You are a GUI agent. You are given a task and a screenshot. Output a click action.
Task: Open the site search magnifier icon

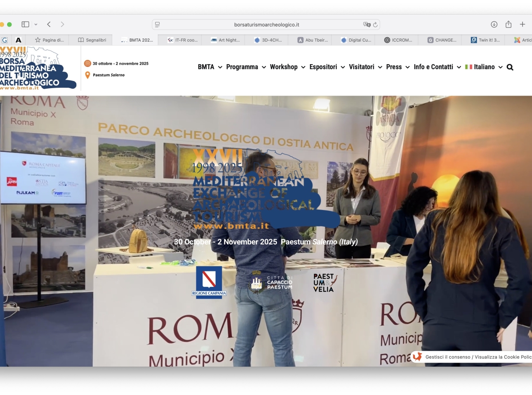510,67
